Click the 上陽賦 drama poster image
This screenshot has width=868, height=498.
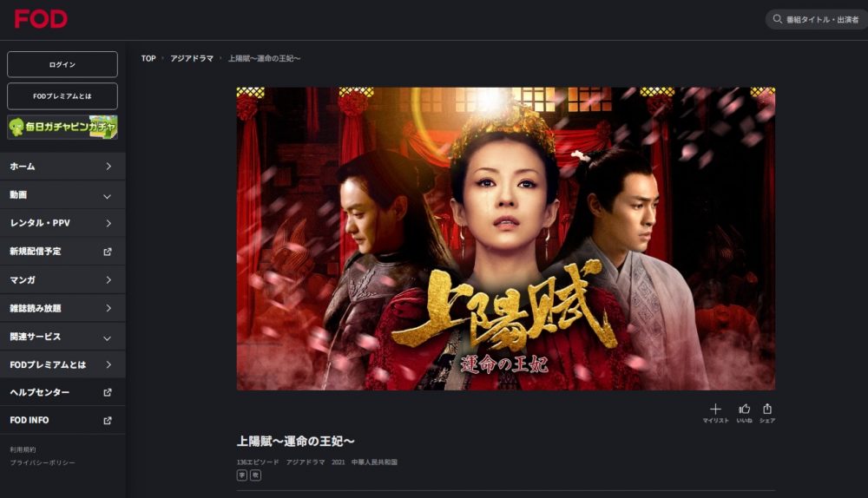[x=506, y=239]
